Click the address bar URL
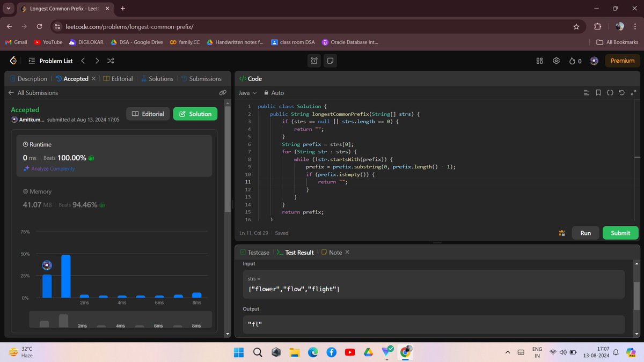The image size is (644, 362). [x=129, y=26]
